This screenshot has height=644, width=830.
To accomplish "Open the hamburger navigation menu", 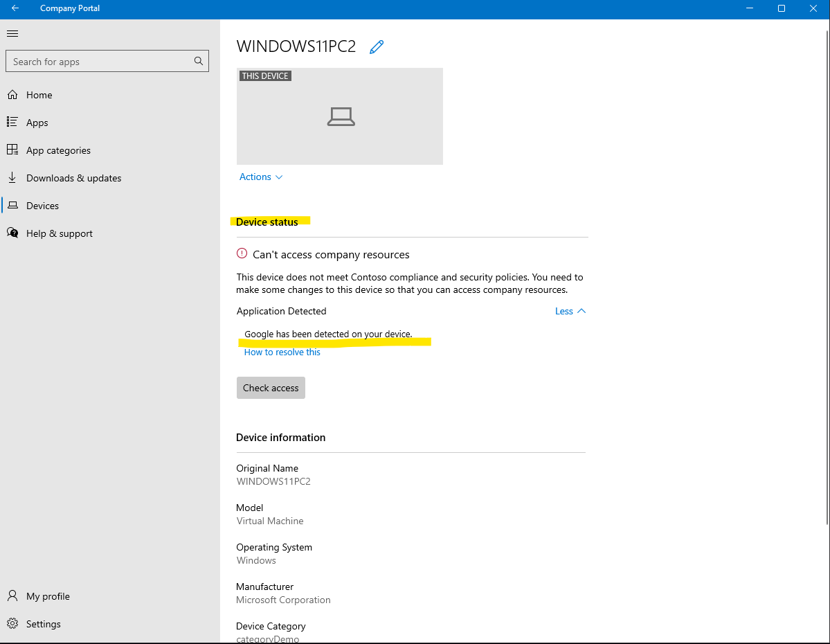I will click(12, 33).
